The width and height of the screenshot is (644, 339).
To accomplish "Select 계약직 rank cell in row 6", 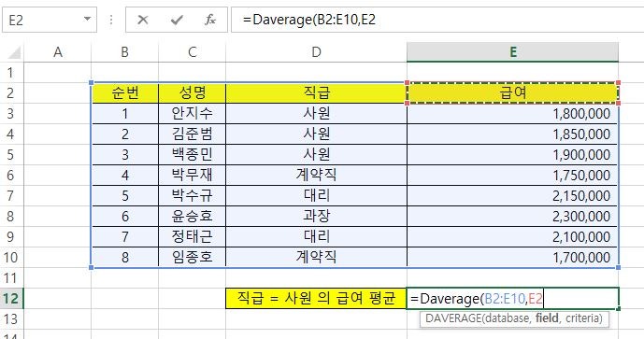I will [316, 176].
